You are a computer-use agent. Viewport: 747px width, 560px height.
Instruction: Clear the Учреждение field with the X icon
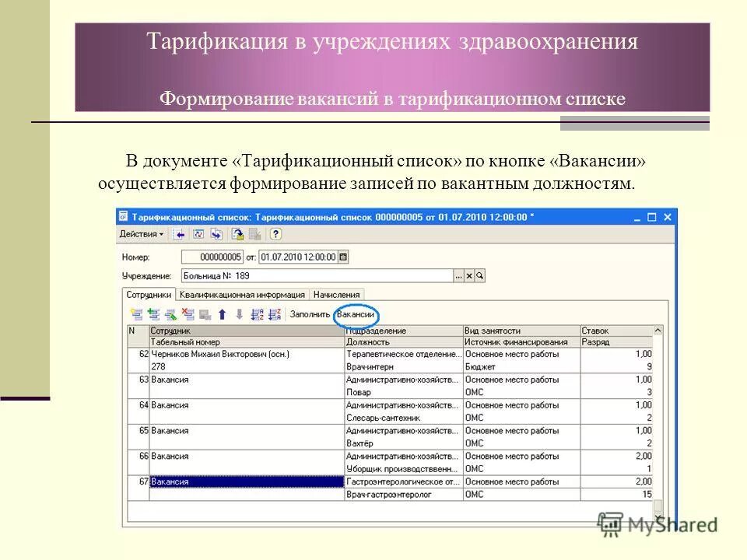point(468,275)
